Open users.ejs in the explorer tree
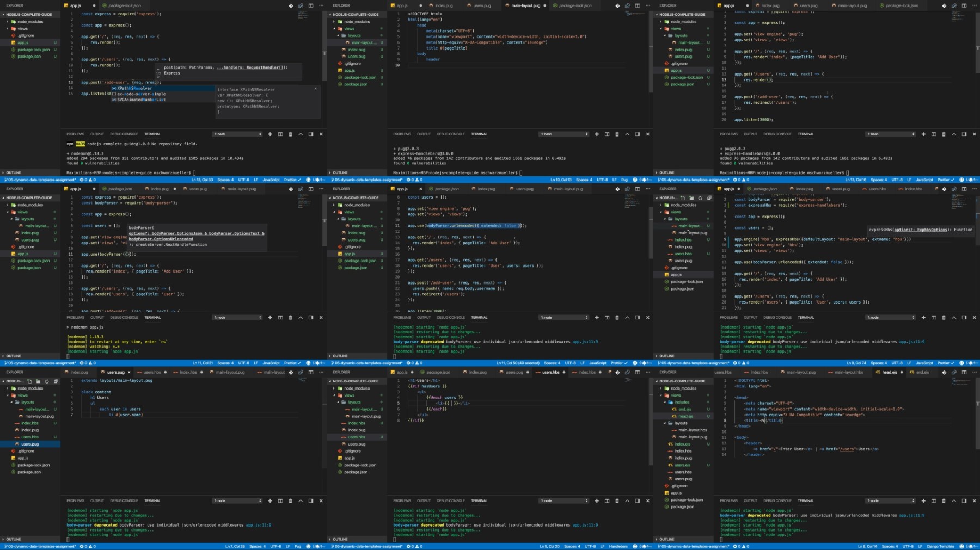This screenshot has height=550, width=980. click(682, 465)
